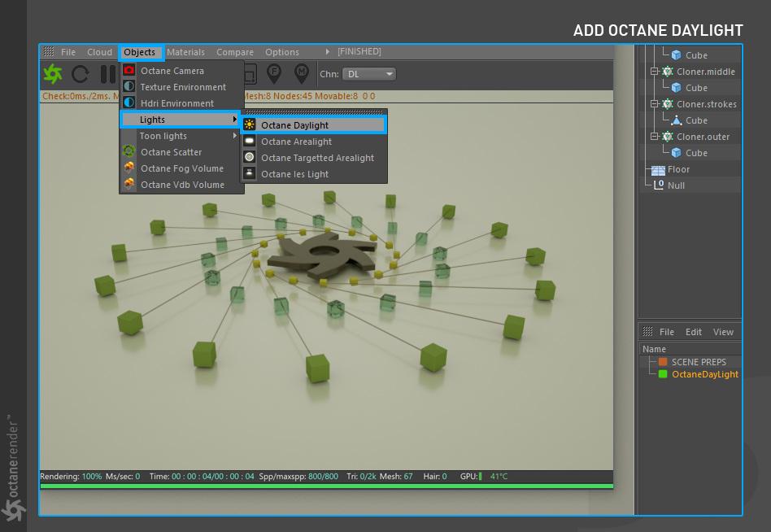This screenshot has height=532, width=771.
Task: Click the Octane Fog Volume icon
Action: [128, 168]
